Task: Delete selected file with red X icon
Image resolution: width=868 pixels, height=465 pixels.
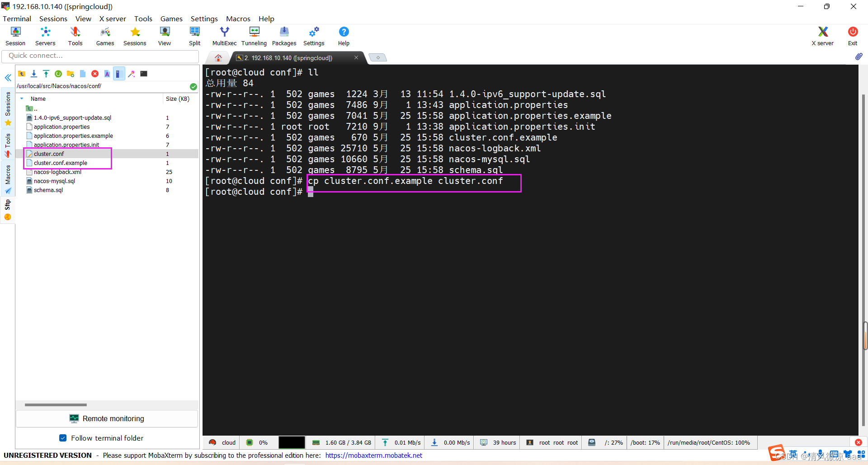Action: [x=94, y=74]
